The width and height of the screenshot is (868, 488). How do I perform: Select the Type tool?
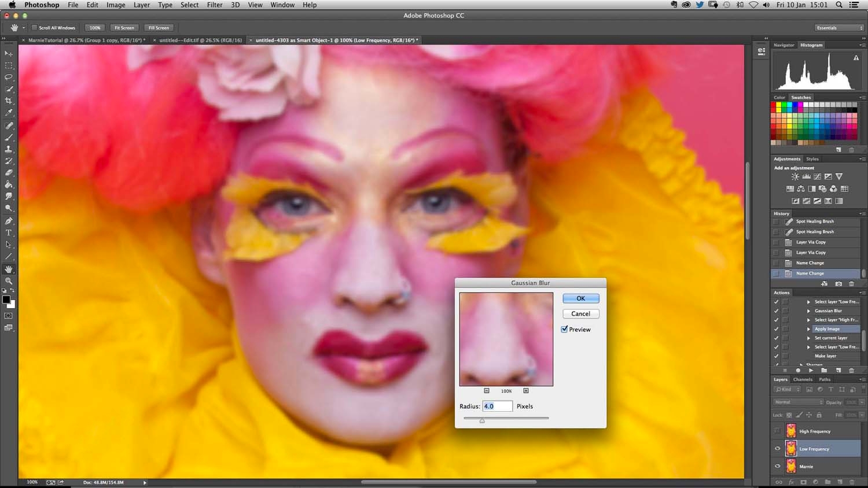coord(9,233)
